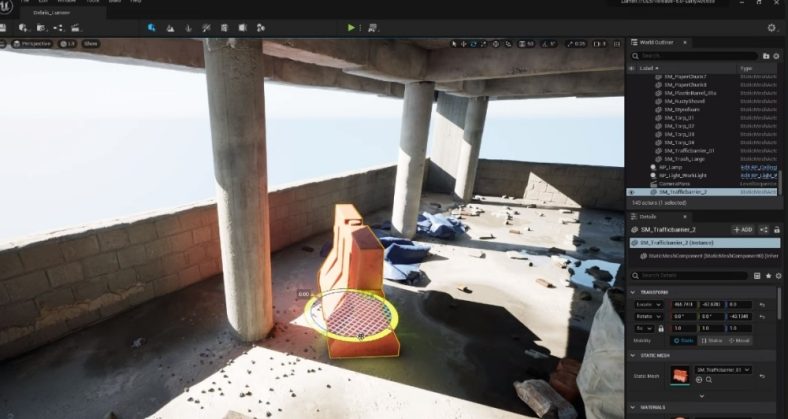Toggle scale ratio lock icon

tap(661, 329)
